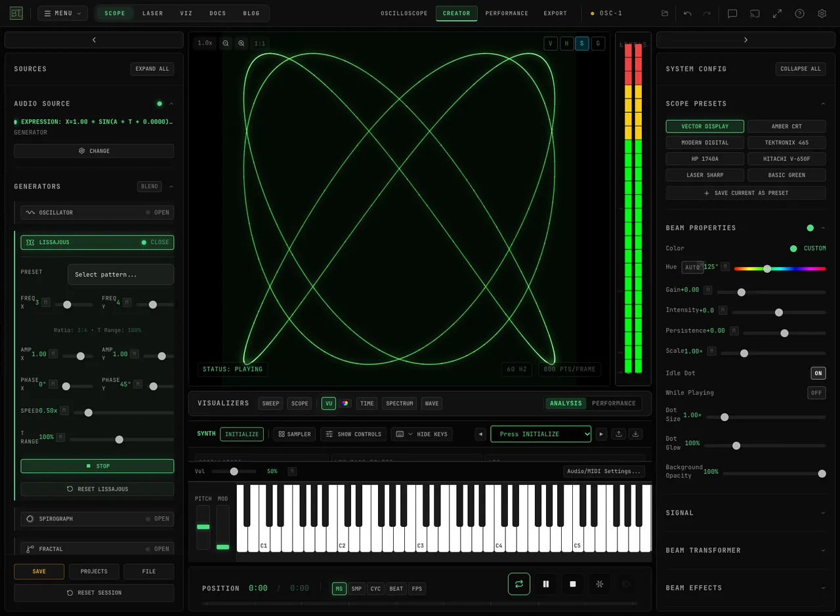Open settings with the gear icon
Viewport: 840px width, 616px height.
[x=822, y=13]
